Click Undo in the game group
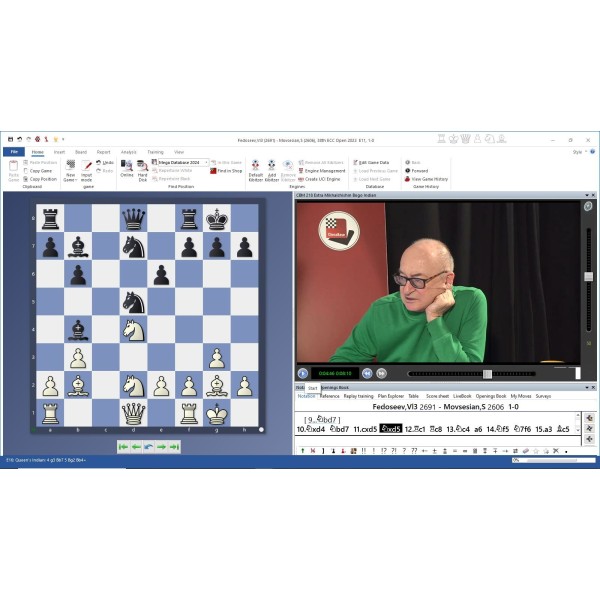This screenshot has width=600, height=600. pyautogui.click(x=105, y=163)
